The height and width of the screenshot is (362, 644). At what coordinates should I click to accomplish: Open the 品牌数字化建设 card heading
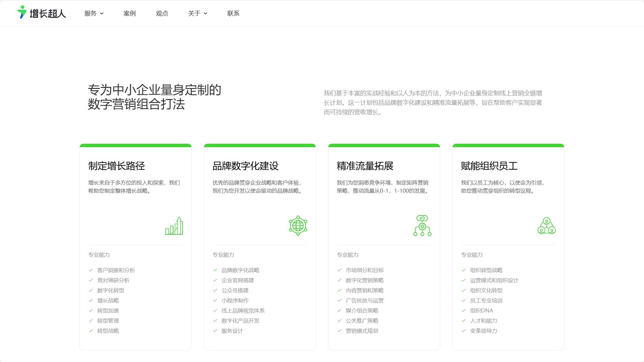click(x=246, y=166)
